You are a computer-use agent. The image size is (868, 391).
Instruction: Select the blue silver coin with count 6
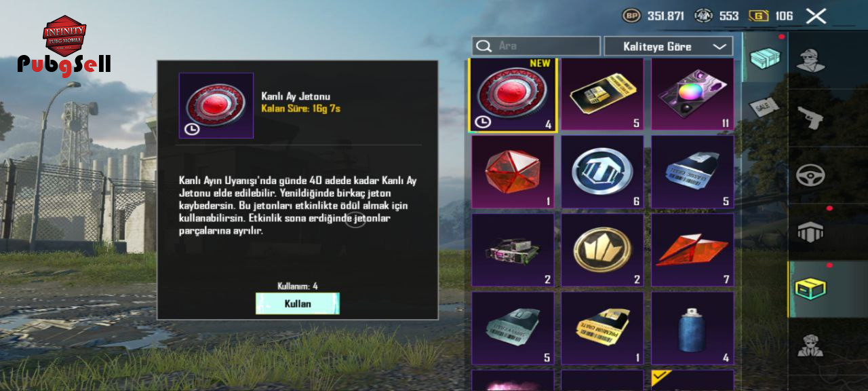point(602,172)
